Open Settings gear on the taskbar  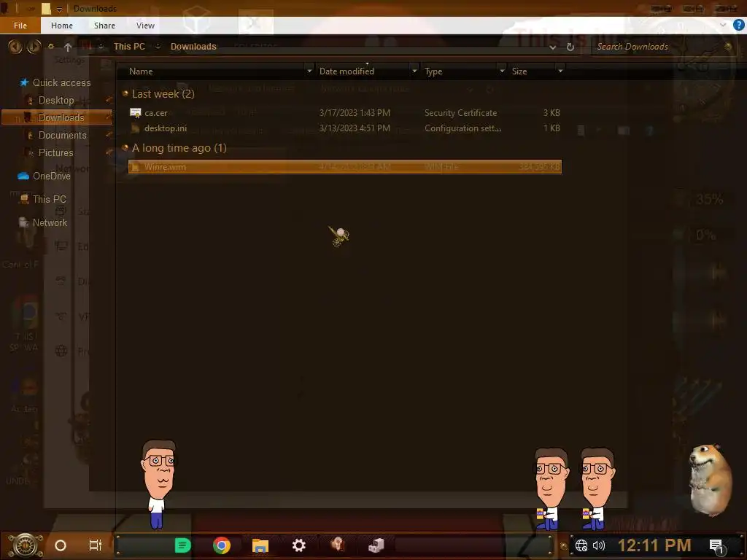tap(298, 545)
